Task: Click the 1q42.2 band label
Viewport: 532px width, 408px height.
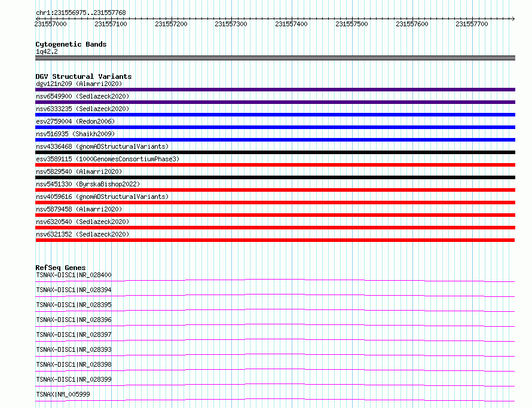Action: coord(47,51)
